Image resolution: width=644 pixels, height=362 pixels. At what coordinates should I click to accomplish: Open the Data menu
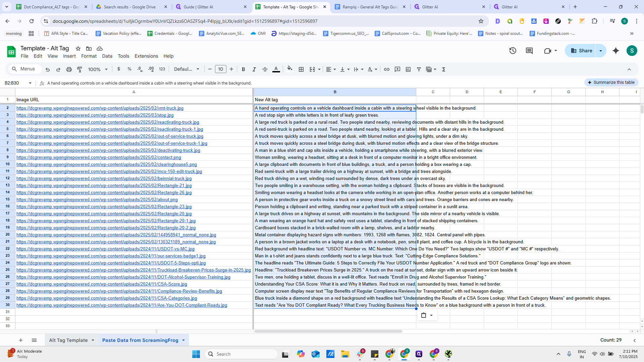pyautogui.click(x=107, y=56)
